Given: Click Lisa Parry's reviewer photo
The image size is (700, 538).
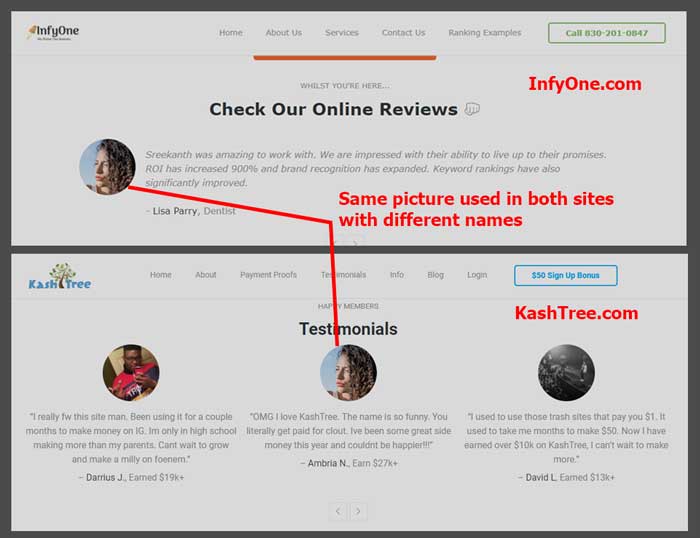Looking at the screenshot, I should [x=107, y=167].
